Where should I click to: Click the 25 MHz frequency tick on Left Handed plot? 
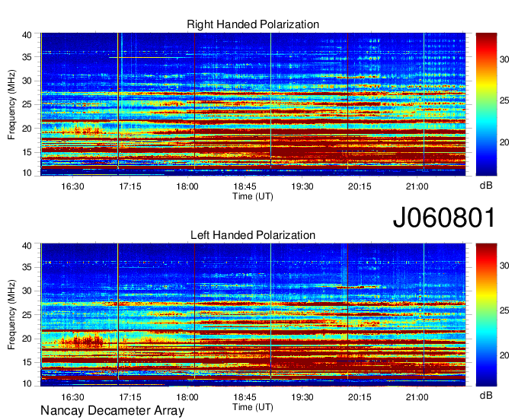(27, 315)
